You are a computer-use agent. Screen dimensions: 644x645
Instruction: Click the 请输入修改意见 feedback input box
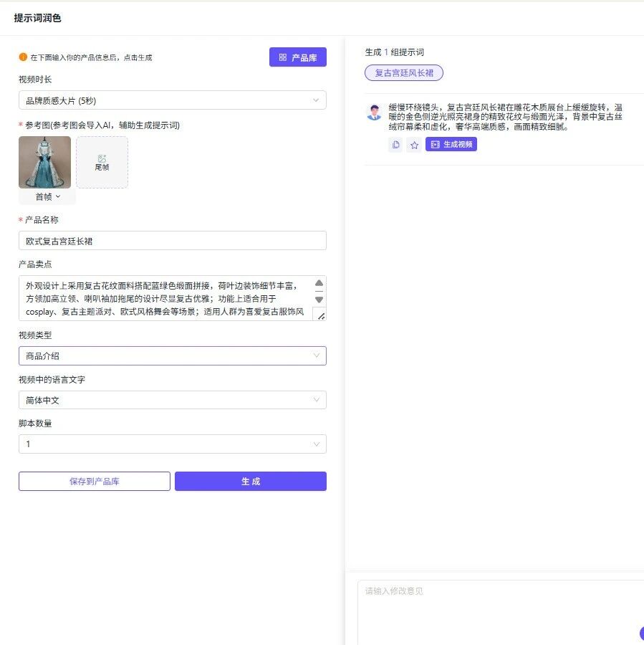click(501, 612)
